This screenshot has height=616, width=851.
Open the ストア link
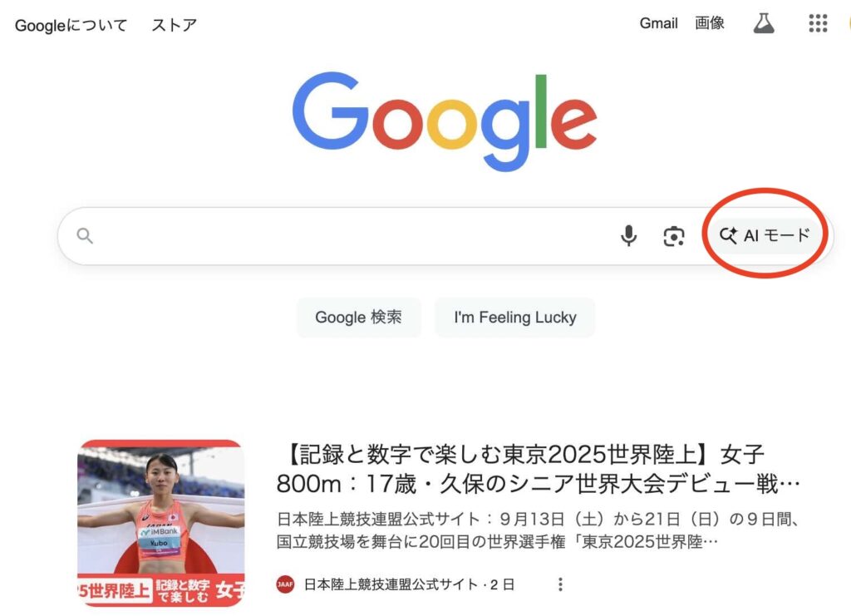coord(174,25)
